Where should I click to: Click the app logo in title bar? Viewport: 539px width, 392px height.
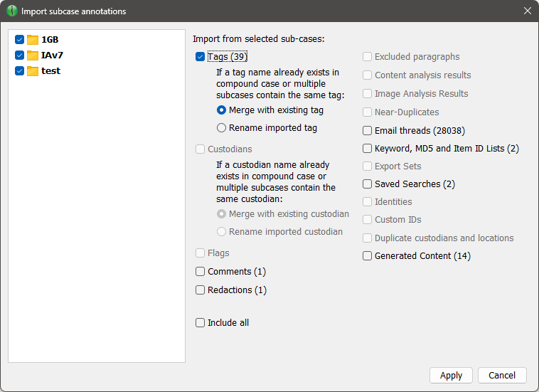click(12, 11)
